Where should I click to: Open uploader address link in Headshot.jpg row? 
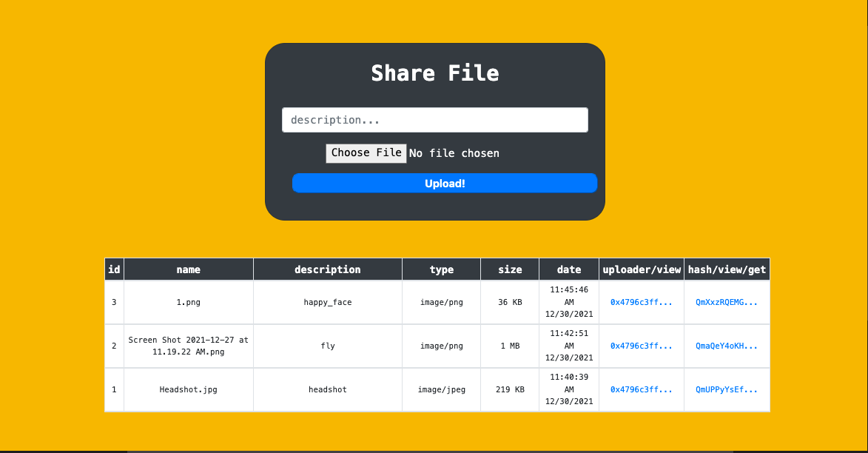(x=641, y=389)
